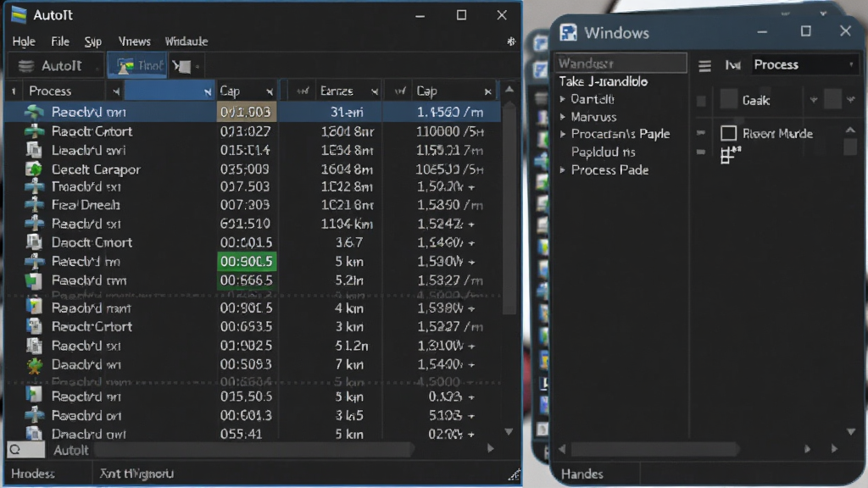Click the AutoIt logo in the title bar
The height and width of the screenshot is (488, 868).
click(x=19, y=15)
